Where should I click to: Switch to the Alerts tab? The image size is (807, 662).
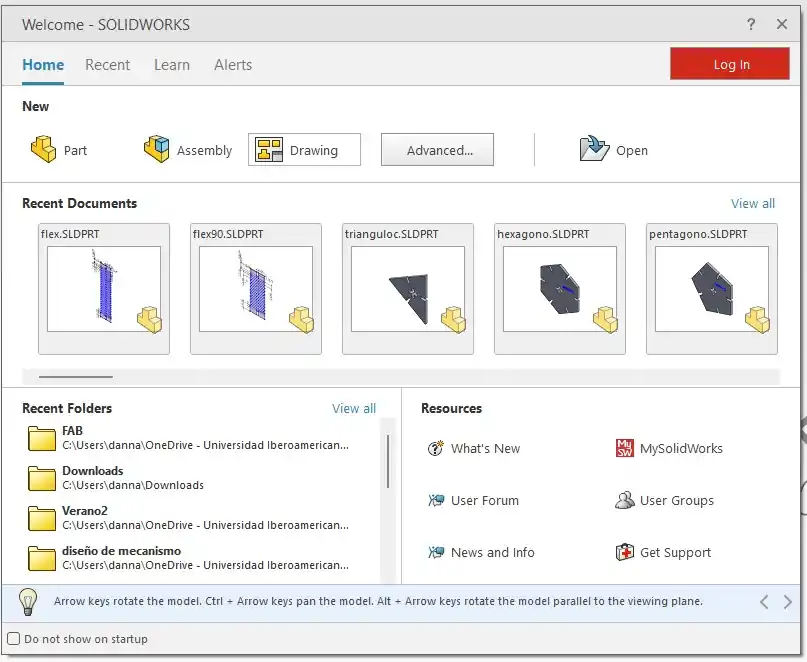point(233,65)
